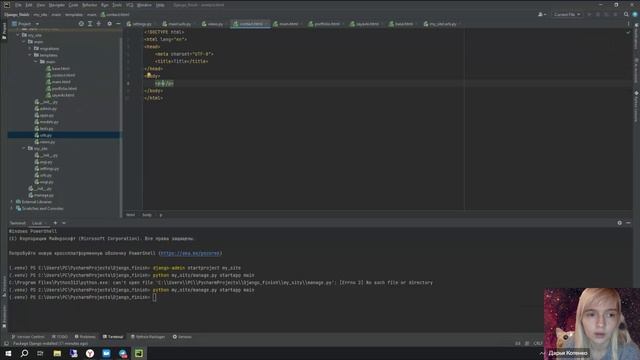Image resolution: width=640 pixels, height=360 pixels.
Task: Open the View menu
Action: tap(41, 5)
